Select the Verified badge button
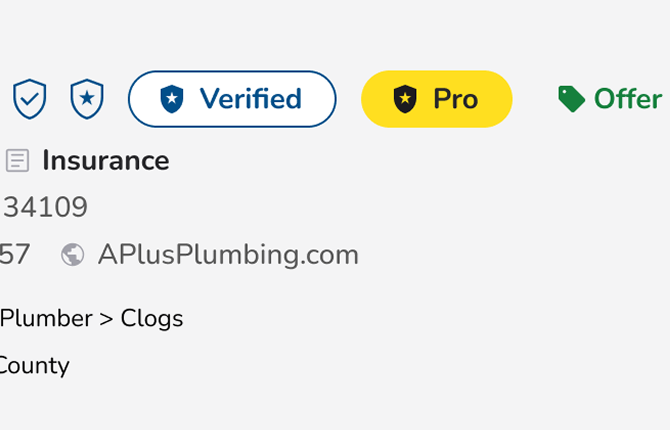This screenshot has width=670, height=430. click(x=232, y=99)
